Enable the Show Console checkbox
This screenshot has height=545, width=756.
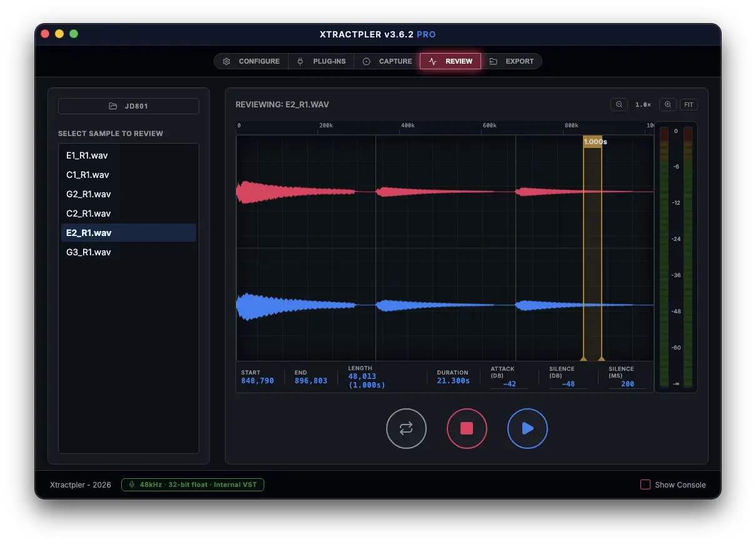coord(645,484)
